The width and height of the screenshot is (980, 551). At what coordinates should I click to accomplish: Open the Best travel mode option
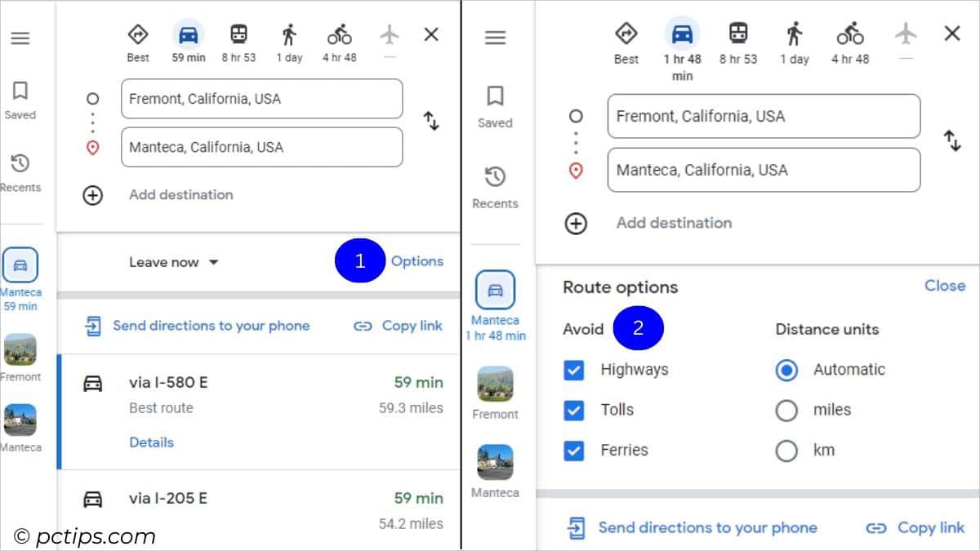pyautogui.click(x=137, y=34)
